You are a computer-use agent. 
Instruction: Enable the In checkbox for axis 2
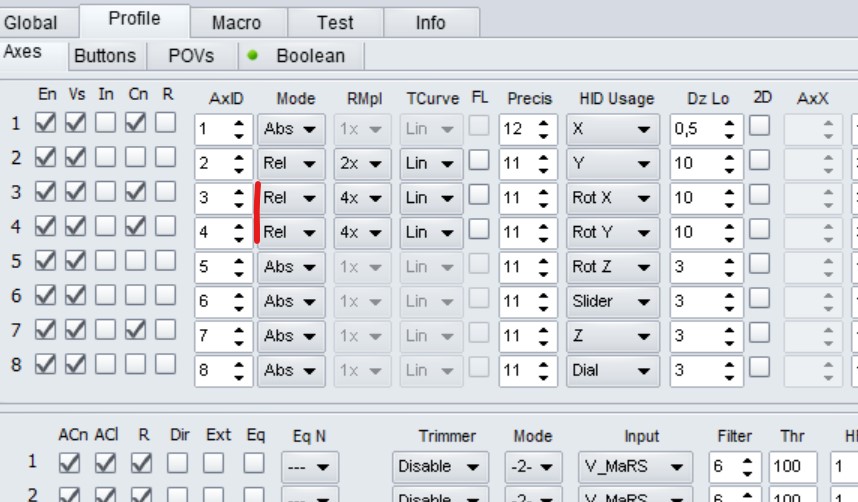click(x=105, y=157)
